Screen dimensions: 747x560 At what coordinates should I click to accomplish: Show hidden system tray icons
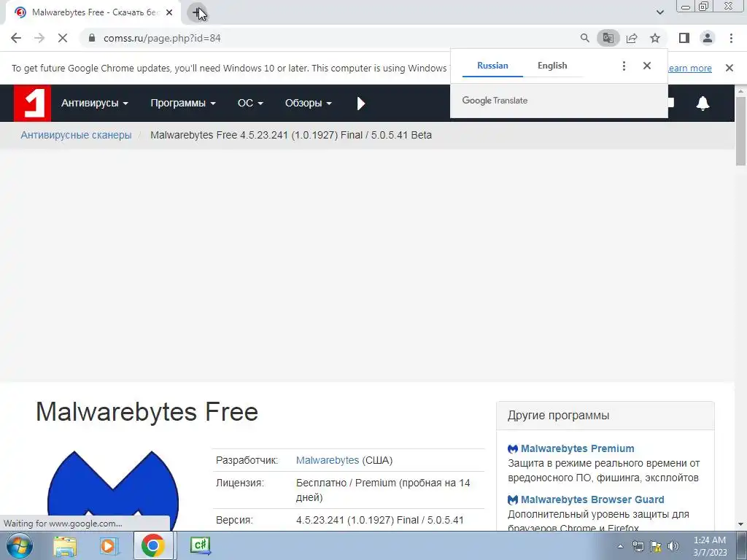620,546
